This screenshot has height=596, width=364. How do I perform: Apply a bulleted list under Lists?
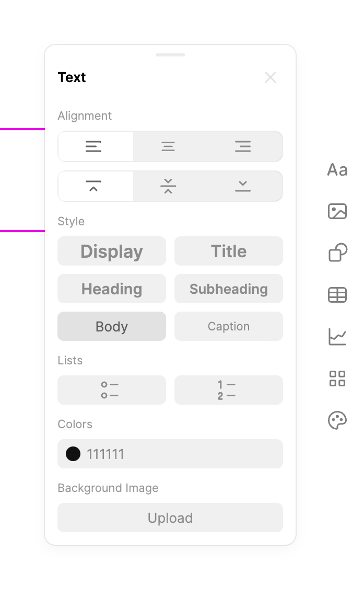click(x=111, y=390)
